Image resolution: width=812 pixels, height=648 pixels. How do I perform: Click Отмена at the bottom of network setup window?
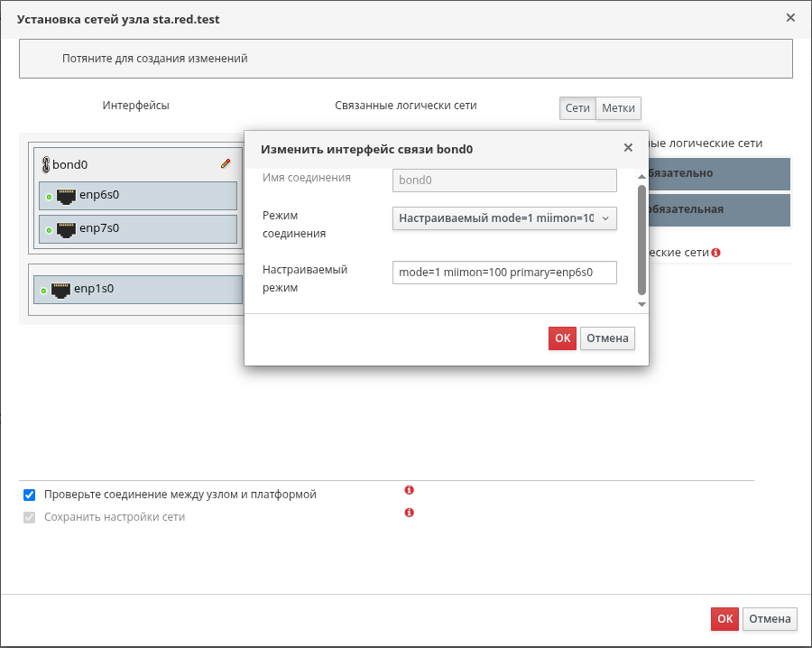click(770, 619)
